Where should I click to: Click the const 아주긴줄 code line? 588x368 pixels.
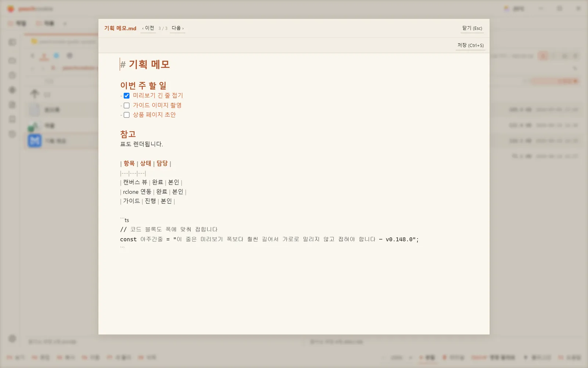[269, 239]
